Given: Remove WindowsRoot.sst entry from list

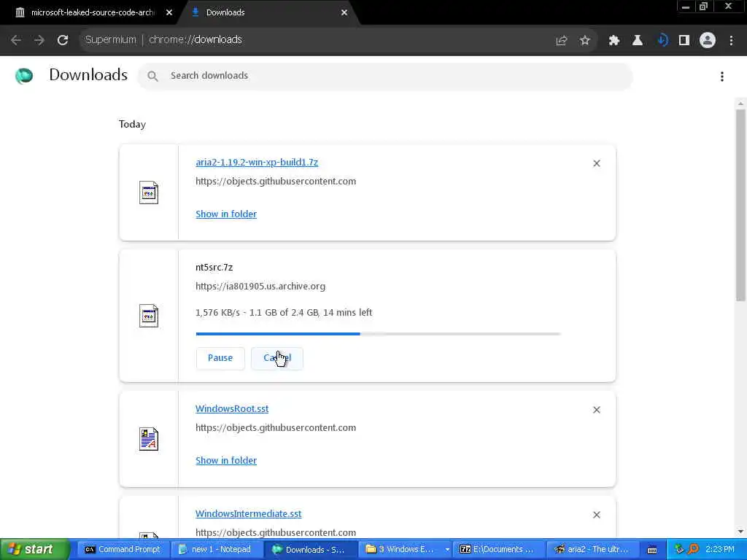Looking at the screenshot, I should tap(597, 410).
